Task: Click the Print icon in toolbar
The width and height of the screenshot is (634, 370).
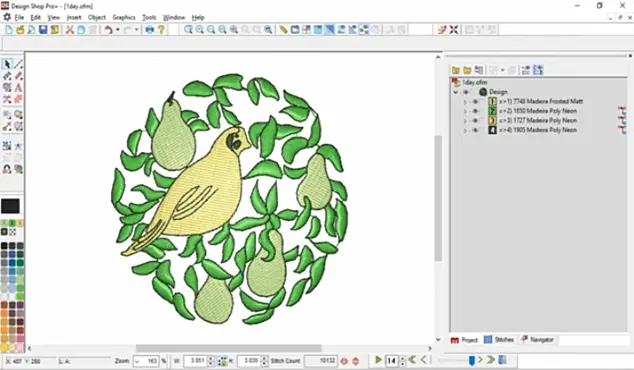Action: (150, 30)
